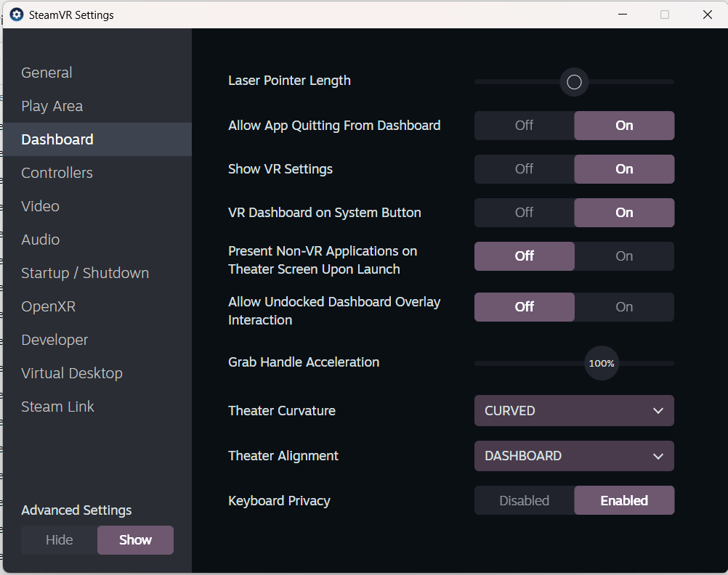
Task: Set Present Non-VR Applications on Theater Screen On
Action: 624,256
